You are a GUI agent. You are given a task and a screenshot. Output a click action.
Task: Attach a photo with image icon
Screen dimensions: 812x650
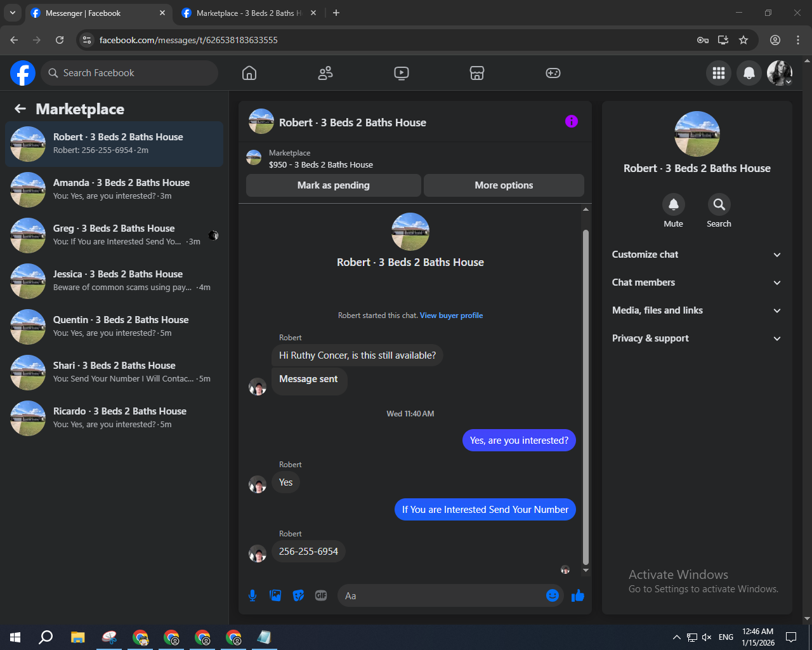point(275,595)
